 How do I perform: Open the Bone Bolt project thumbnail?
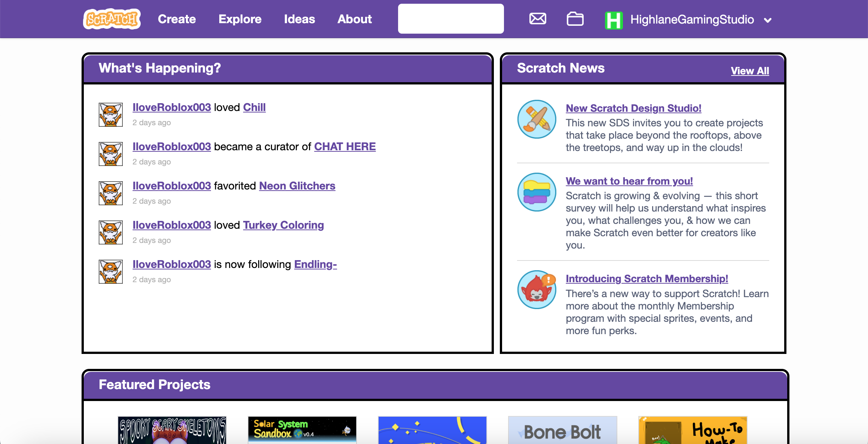pyautogui.click(x=562, y=430)
